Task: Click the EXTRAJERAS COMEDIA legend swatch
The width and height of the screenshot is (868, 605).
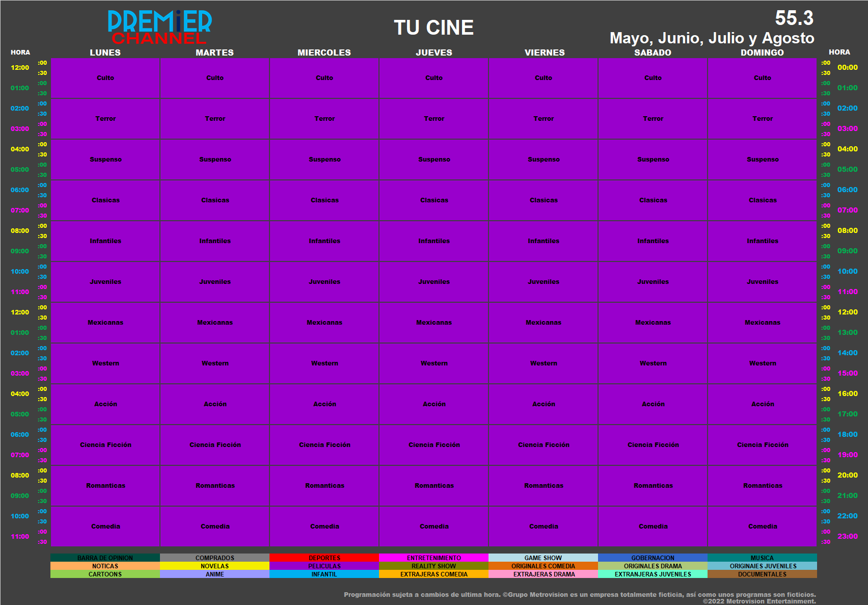Action: pyautogui.click(x=433, y=574)
